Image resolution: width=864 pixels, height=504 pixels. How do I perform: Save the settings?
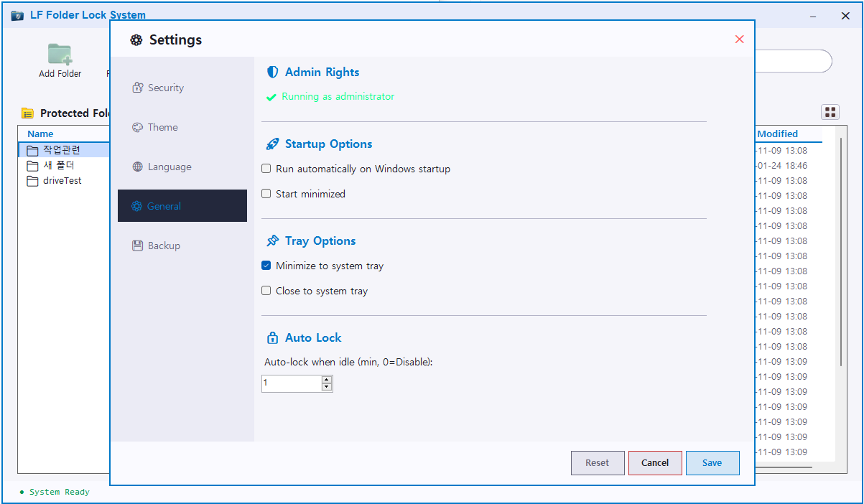[x=712, y=463]
